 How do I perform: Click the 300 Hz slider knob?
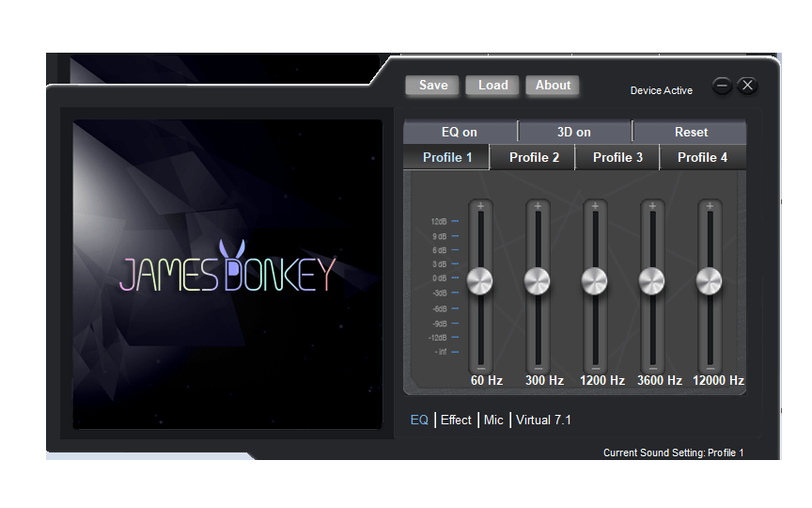pos(537,281)
